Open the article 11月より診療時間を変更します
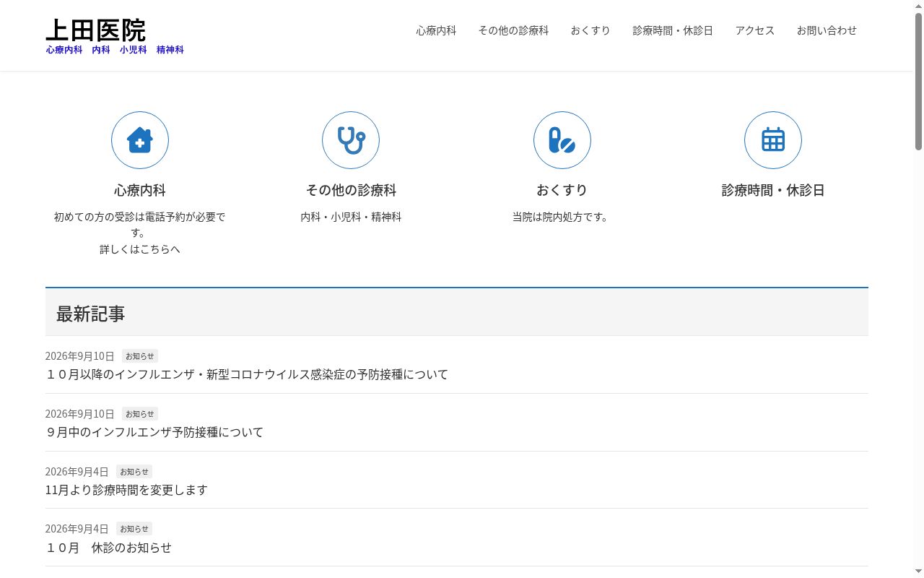This screenshot has width=924, height=578. click(x=126, y=490)
